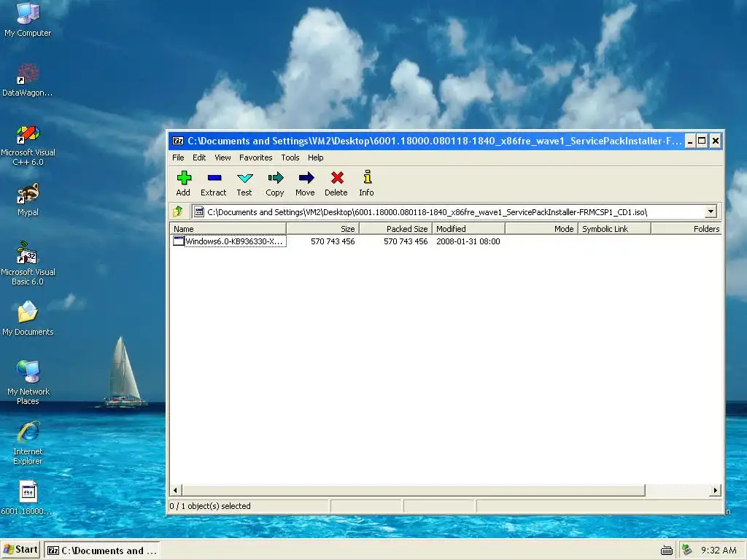
Task: Click the 9:32 AM taskbar clock
Action: [719, 551]
